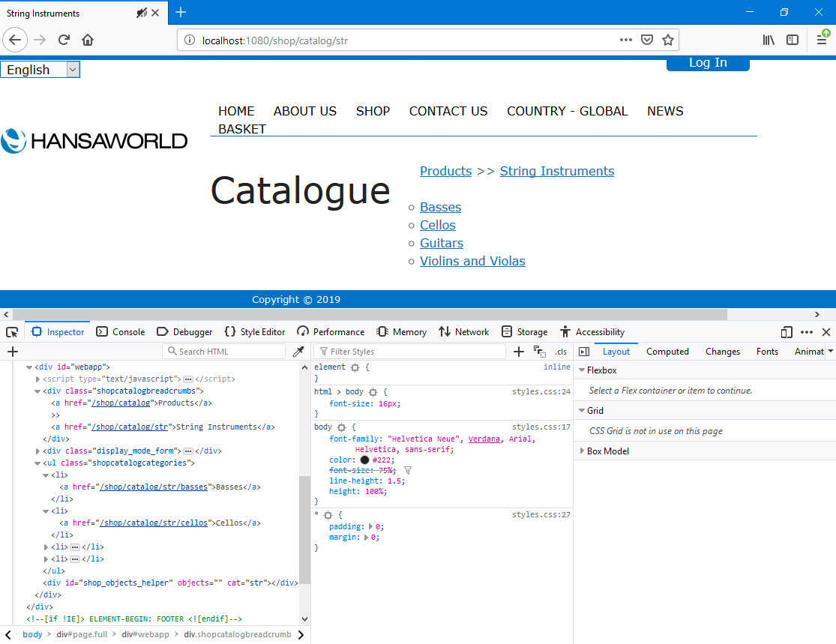Open the SHOP navigation link
The height and width of the screenshot is (644, 836).
click(373, 111)
